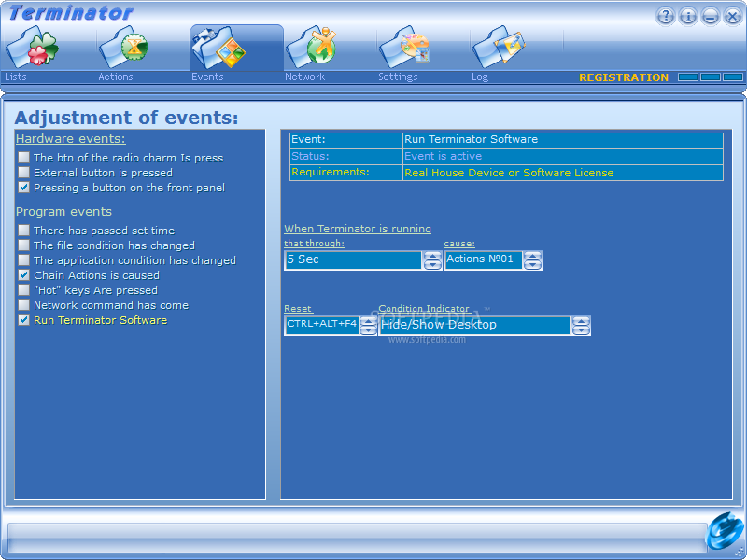Click the 'that through:' label
The image size is (747, 560).
[314, 244]
